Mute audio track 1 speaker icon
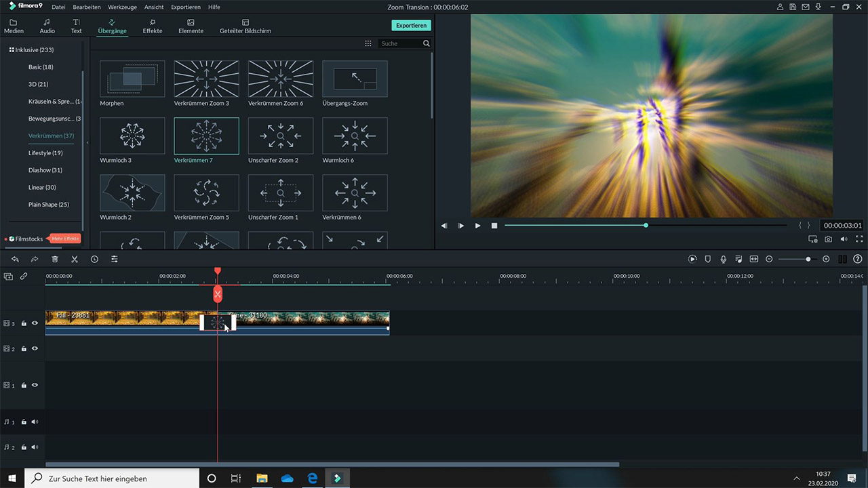The image size is (868, 488). coord(35,422)
